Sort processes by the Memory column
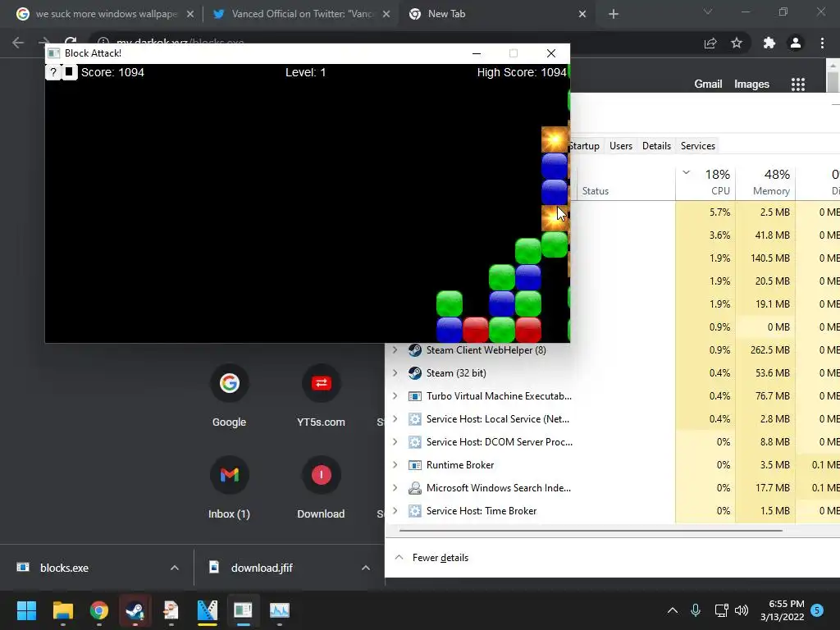 (x=765, y=183)
